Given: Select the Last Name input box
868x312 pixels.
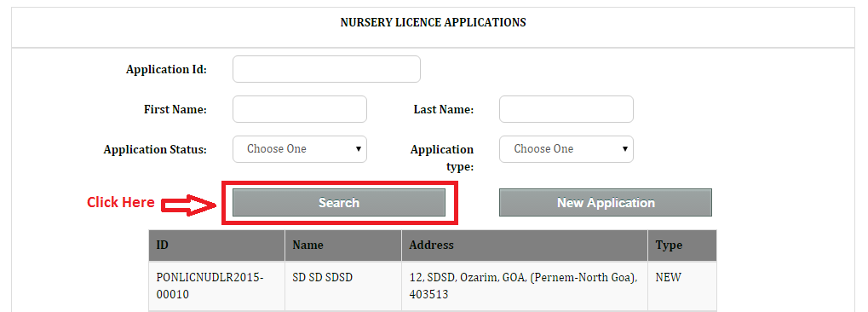Looking at the screenshot, I should 566,109.
